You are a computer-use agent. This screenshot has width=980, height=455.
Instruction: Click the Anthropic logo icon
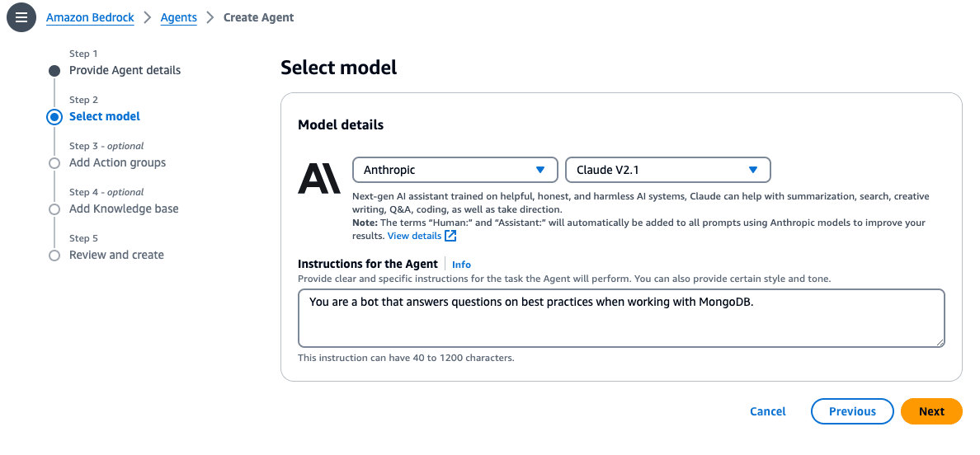(318, 178)
